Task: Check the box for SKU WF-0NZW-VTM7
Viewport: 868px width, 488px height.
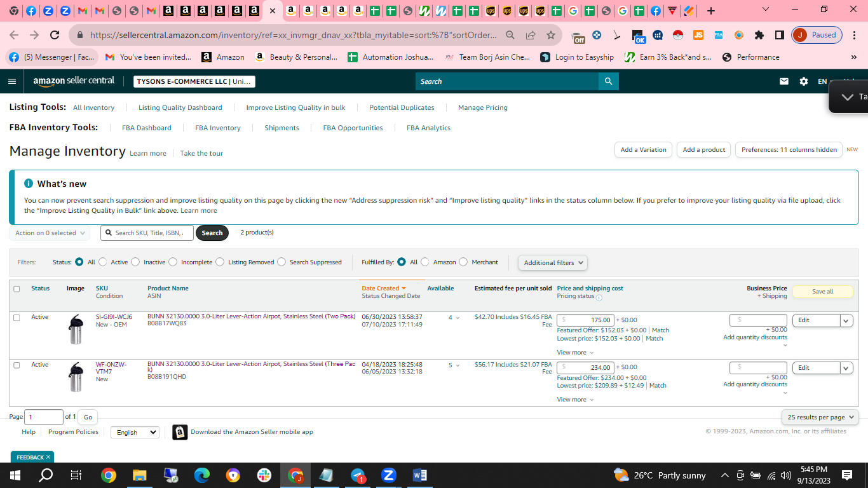Action: pyautogui.click(x=17, y=365)
